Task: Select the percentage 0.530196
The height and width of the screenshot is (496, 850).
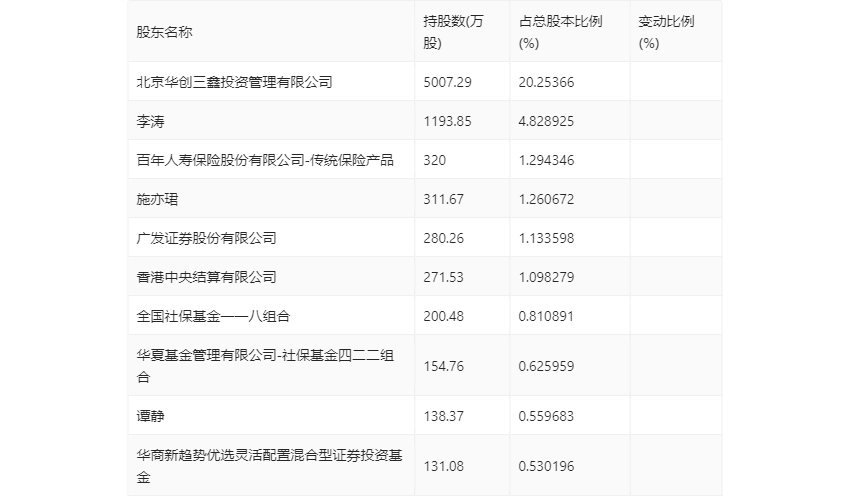Action: [546, 466]
